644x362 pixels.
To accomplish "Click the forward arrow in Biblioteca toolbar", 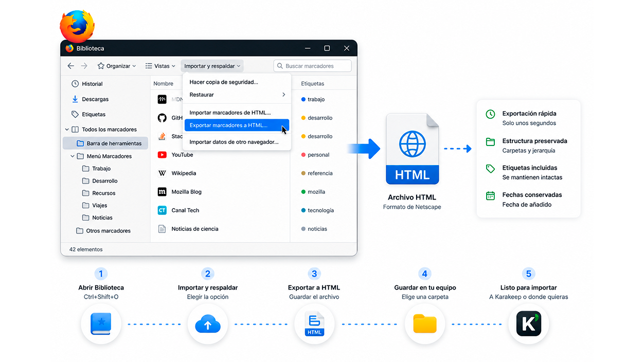I will [x=84, y=66].
